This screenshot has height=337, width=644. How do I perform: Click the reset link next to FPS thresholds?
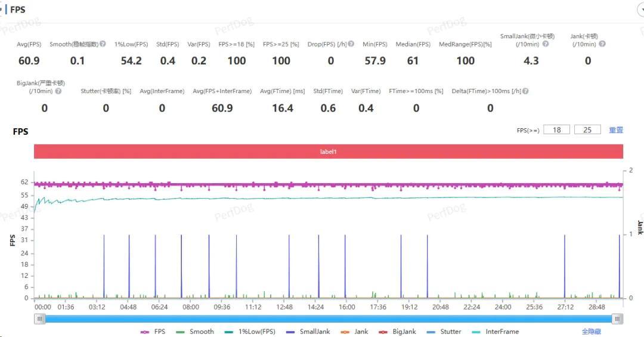click(615, 130)
